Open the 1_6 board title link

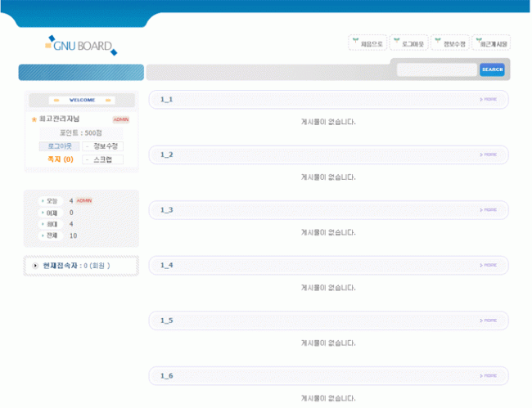coord(167,375)
